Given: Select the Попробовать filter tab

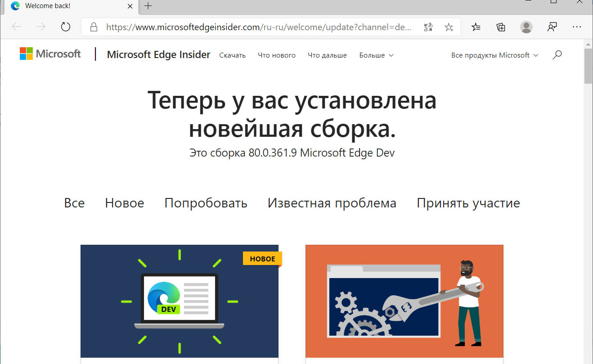Looking at the screenshot, I should click(x=206, y=203).
